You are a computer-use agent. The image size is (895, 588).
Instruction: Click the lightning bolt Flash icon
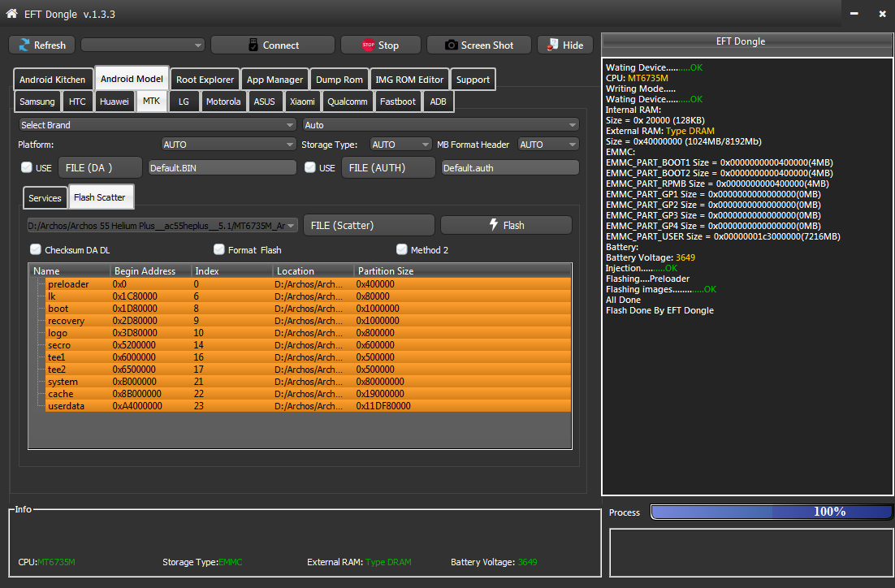coord(495,225)
